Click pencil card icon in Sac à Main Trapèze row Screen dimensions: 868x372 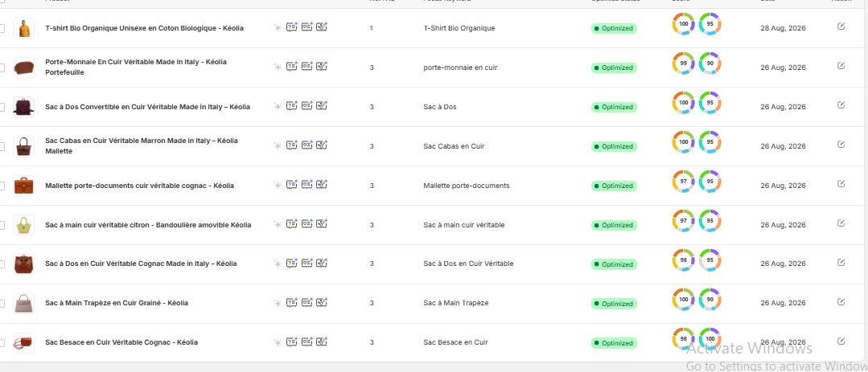322,302
